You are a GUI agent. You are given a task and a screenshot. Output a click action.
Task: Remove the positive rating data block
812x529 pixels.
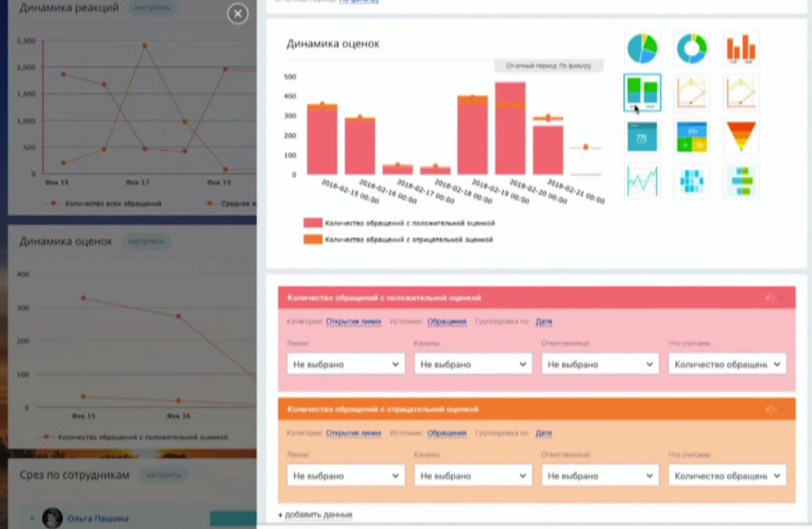click(x=782, y=297)
